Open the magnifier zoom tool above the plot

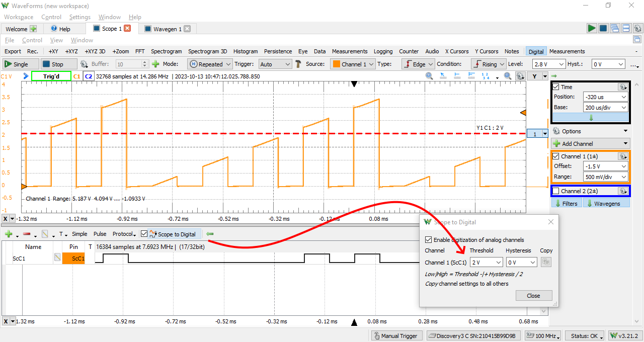click(429, 75)
